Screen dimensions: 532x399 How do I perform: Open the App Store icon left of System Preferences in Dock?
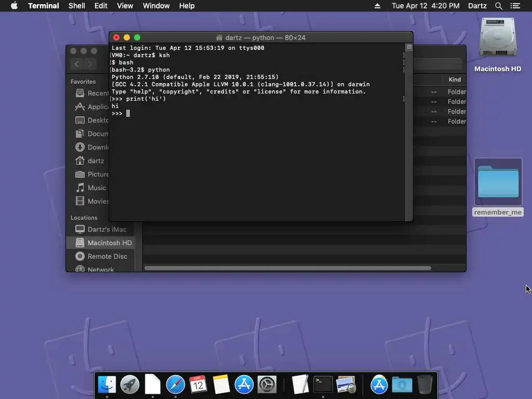[244, 385]
